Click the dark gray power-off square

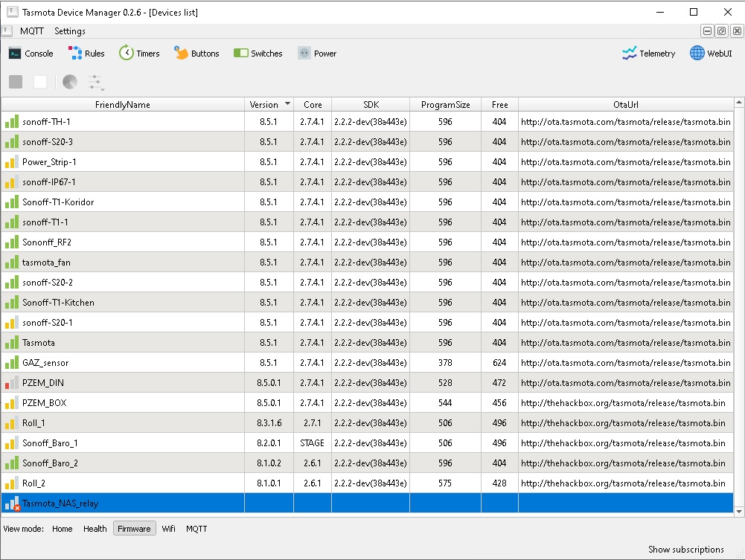click(16, 82)
